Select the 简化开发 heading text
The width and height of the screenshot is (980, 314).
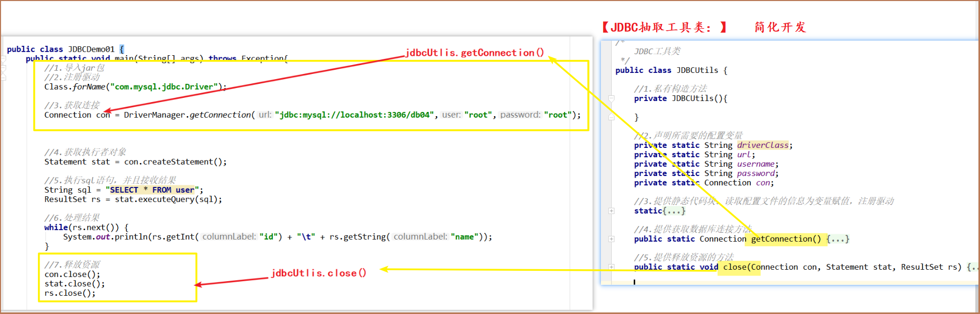point(780,27)
